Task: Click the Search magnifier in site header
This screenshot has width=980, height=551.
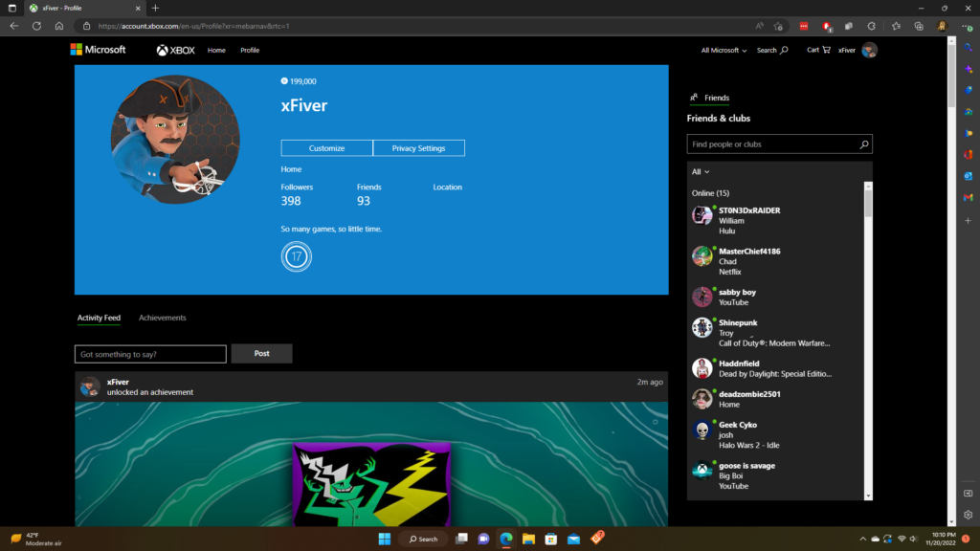Action: click(x=772, y=50)
